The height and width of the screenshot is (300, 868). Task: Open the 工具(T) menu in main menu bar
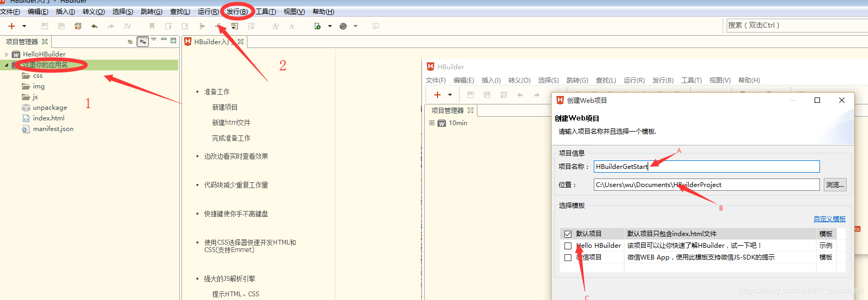[266, 12]
